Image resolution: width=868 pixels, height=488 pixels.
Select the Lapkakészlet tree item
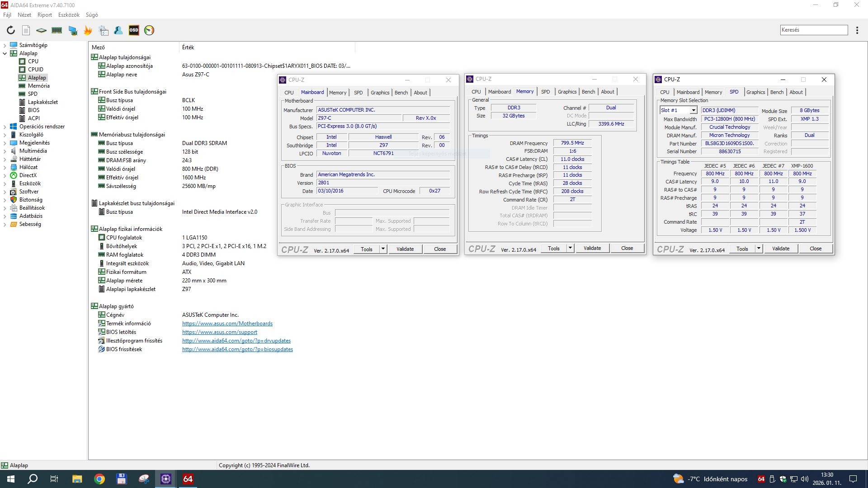click(x=42, y=102)
